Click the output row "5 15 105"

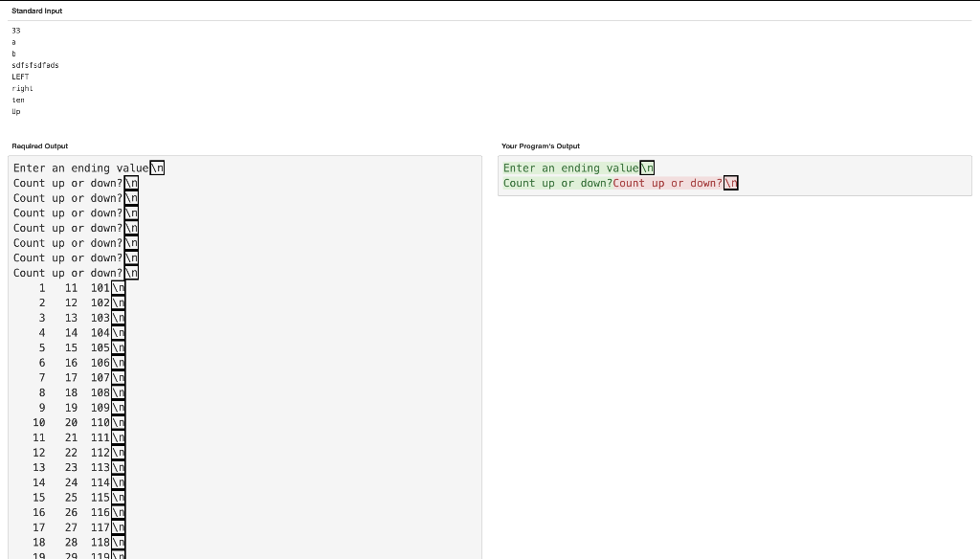pyautogui.click(x=62, y=347)
